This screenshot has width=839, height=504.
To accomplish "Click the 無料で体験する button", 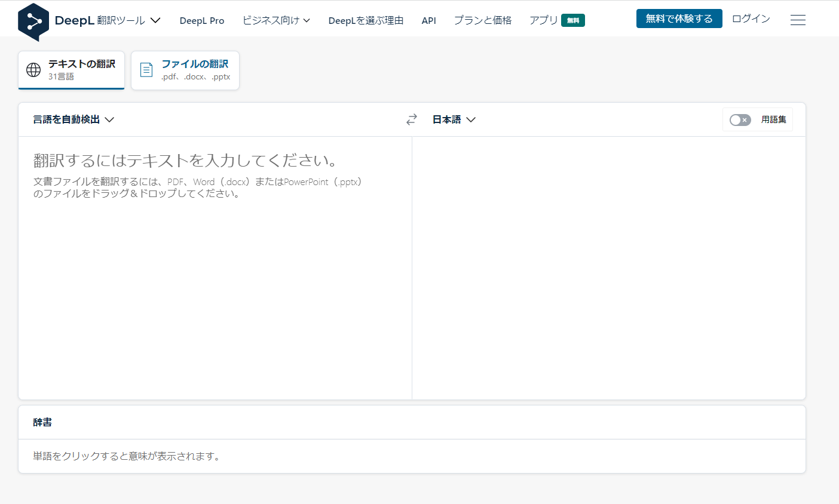I will 679,19.
